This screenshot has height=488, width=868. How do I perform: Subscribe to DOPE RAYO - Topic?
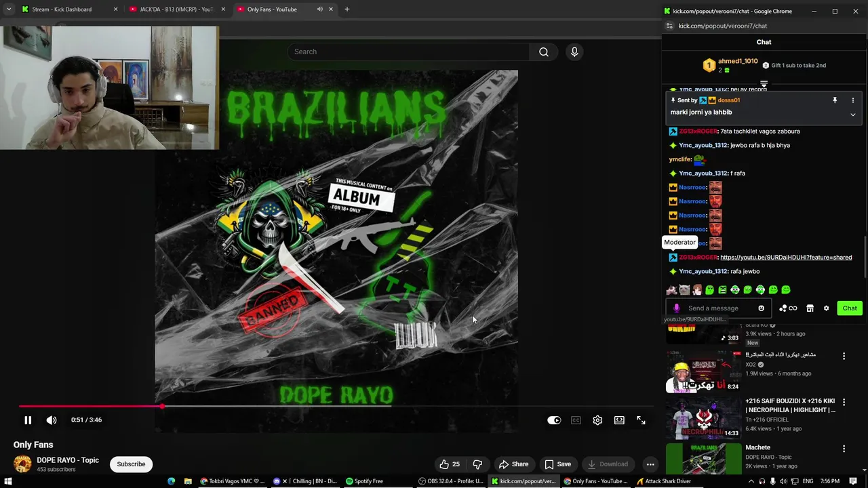[131, 464]
